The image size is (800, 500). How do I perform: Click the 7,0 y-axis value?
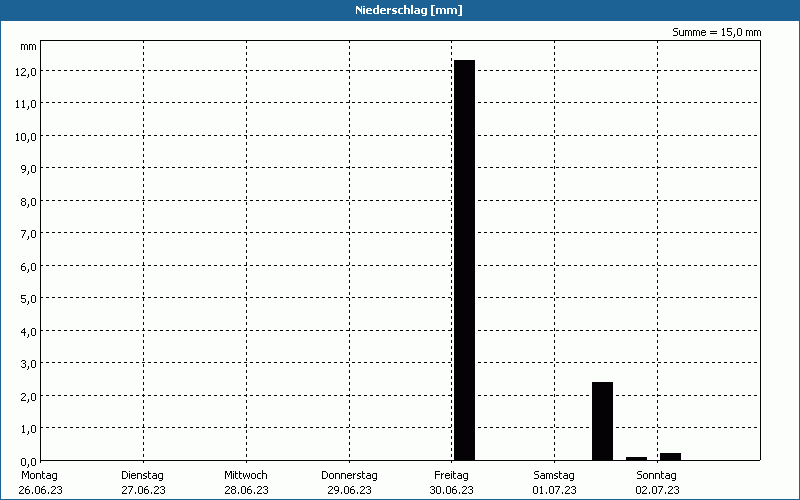click(28, 234)
